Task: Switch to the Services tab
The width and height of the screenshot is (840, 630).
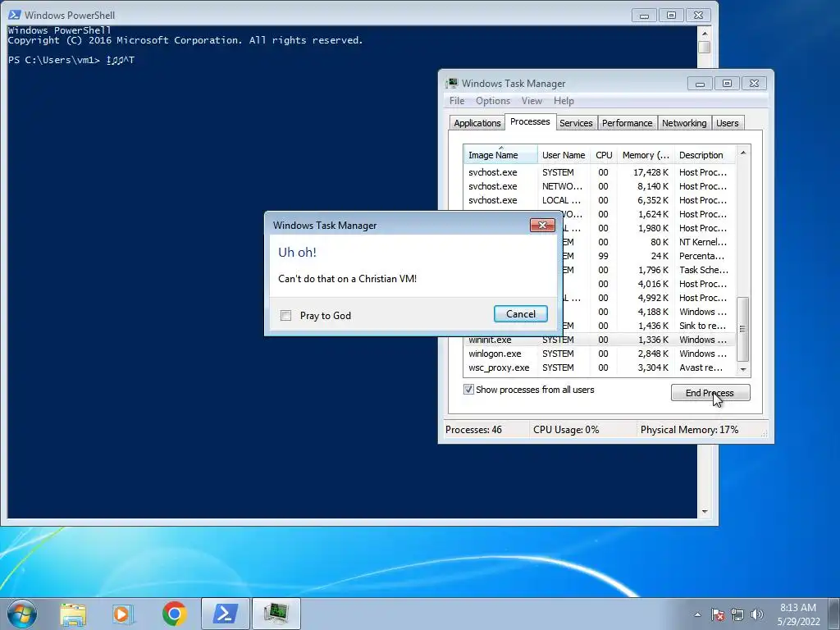Action: pos(576,123)
